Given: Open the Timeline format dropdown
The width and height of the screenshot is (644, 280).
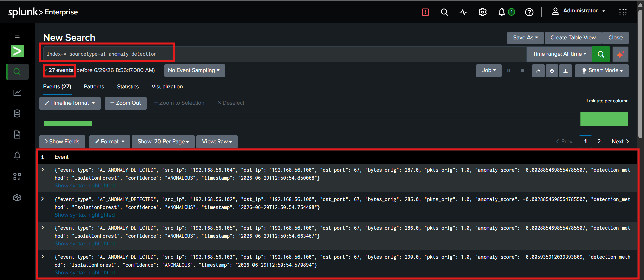Looking at the screenshot, I should [x=70, y=103].
